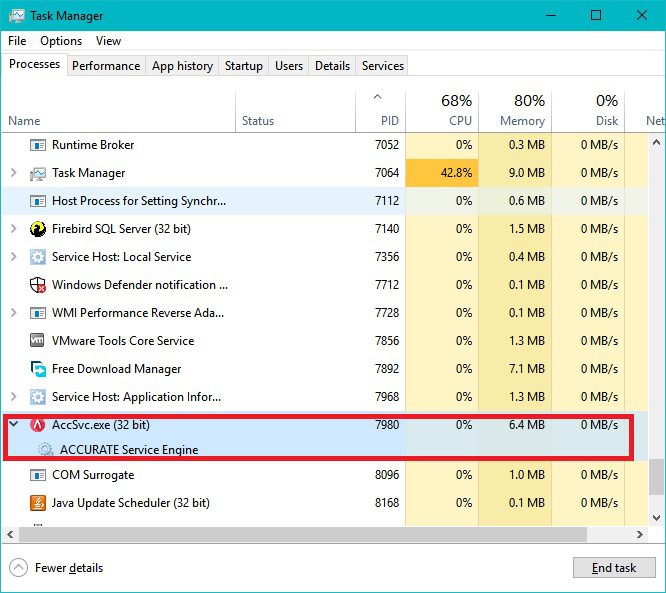Sort by the Name column header
This screenshot has width=666, height=593.
click(119, 111)
